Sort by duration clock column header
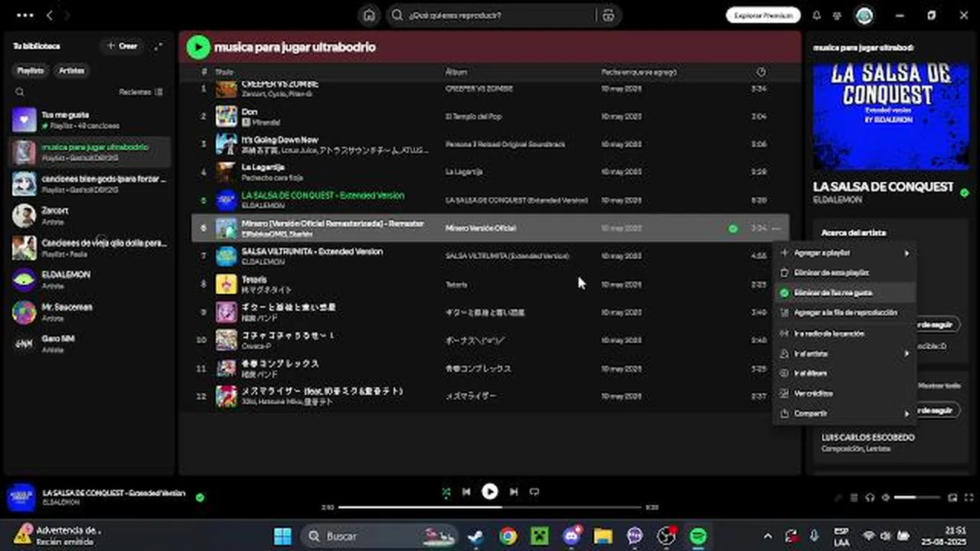 [x=761, y=72]
